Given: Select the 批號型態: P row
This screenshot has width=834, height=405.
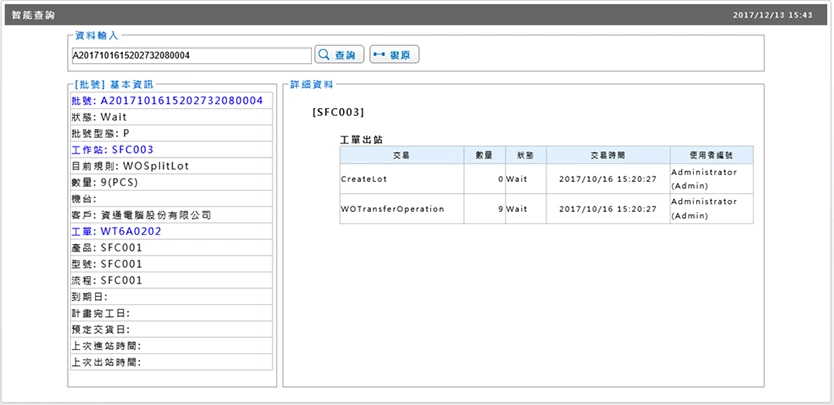Looking at the screenshot, I should [x=171, y=133].
